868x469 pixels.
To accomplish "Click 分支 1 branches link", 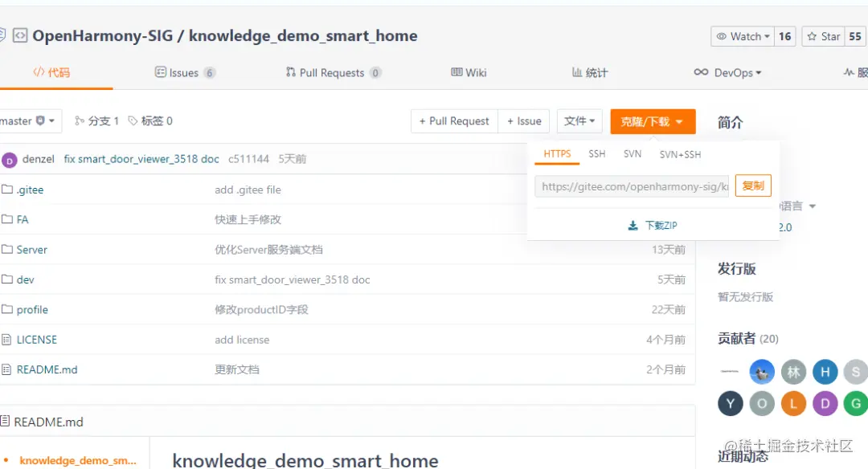I will (97, 120).
